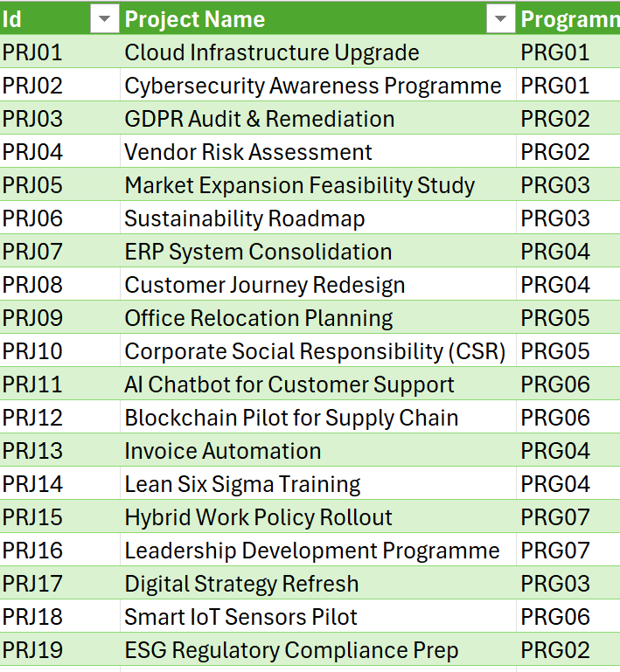The height and width of the screenshot is (672, 620).
Task: Open the Project Name filter dropdown
Action: coord(500,18)
